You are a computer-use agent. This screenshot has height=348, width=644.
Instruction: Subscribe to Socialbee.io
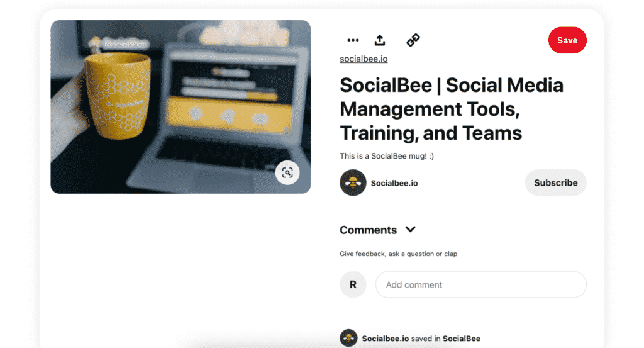pos(556,183)
